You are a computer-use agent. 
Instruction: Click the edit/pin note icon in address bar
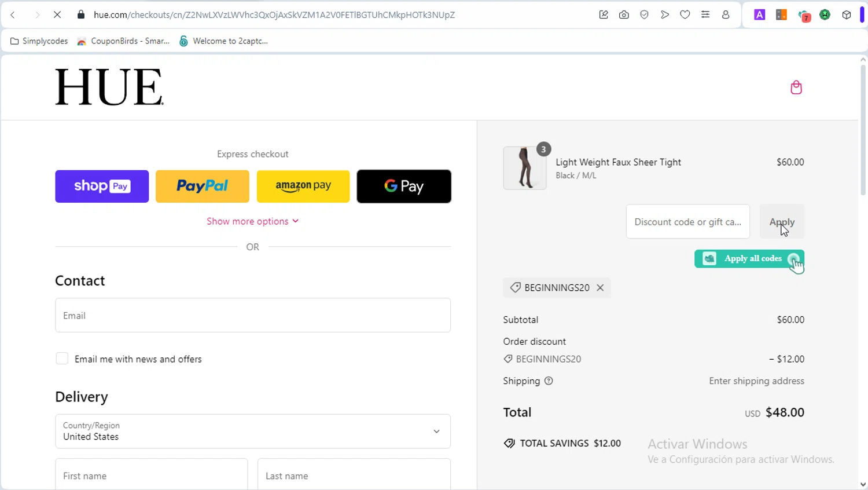point(604,15)
